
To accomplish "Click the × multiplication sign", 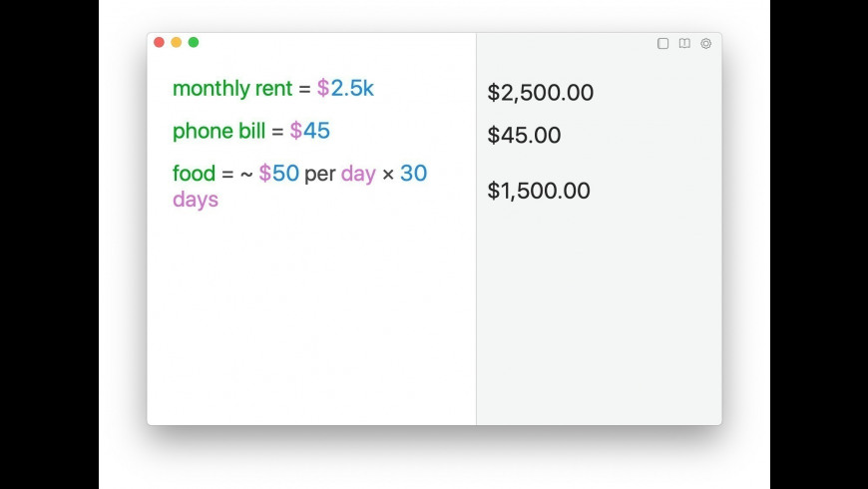I will (x=388, y=175).
